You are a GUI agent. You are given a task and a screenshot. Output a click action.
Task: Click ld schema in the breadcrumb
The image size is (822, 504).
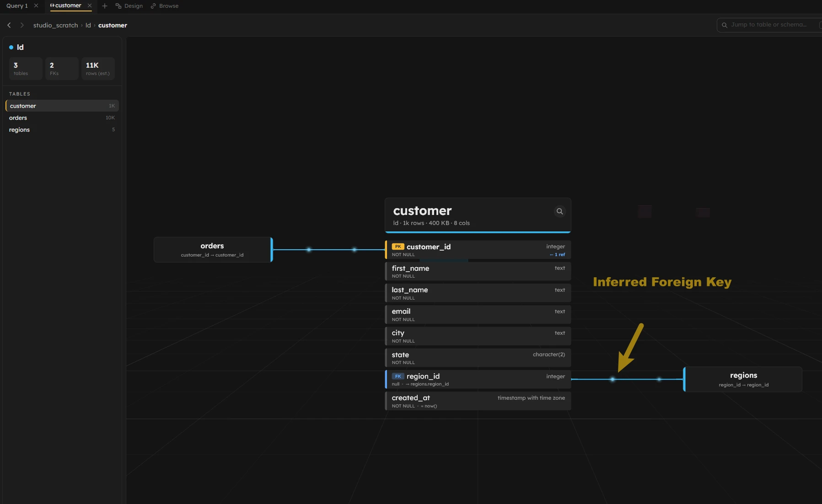pos(88,25)
